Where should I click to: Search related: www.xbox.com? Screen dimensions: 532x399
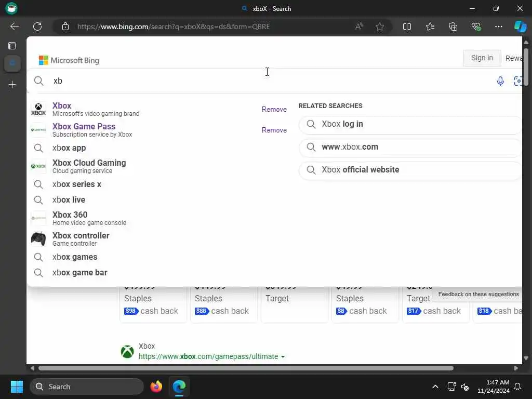click(410, 147)
